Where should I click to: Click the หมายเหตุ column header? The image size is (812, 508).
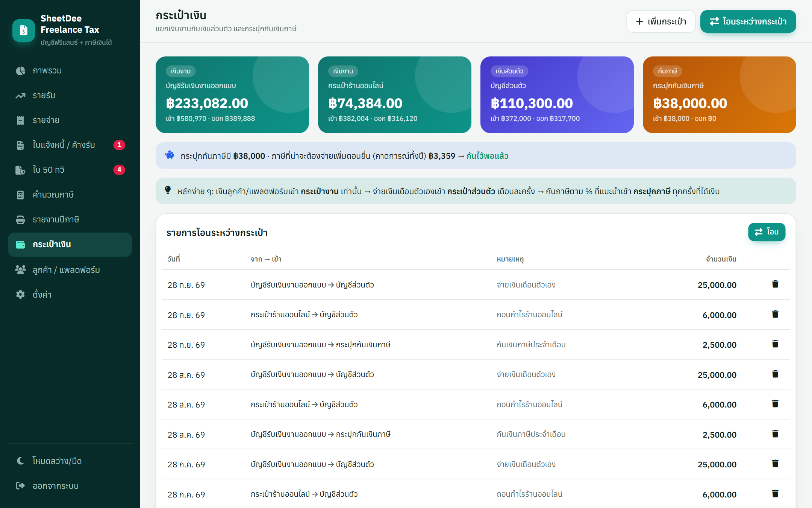point(510,259)
